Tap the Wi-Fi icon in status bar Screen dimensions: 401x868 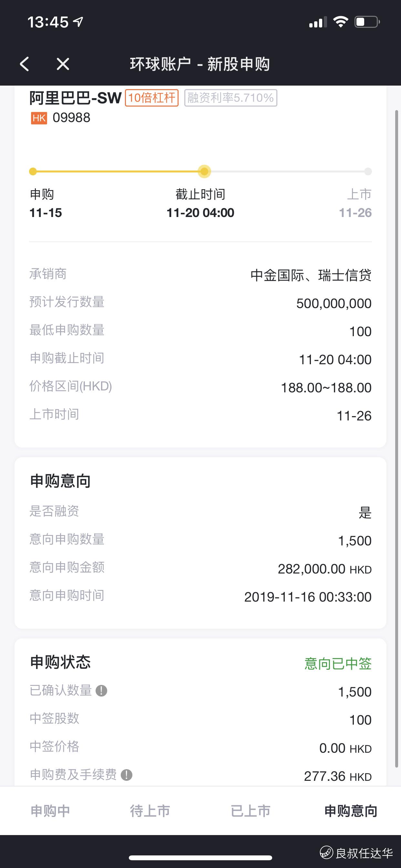coord(340,22)
